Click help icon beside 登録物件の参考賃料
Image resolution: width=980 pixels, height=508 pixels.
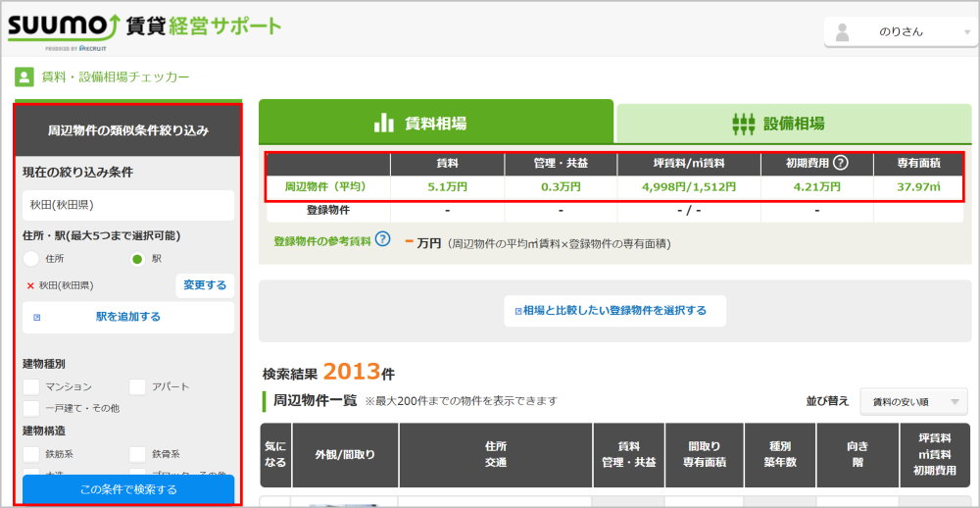click(382, 239)
